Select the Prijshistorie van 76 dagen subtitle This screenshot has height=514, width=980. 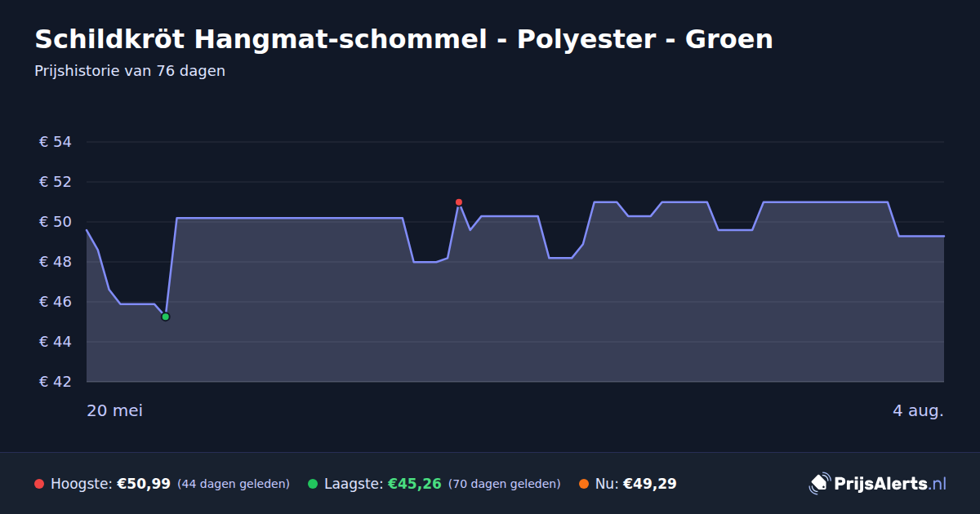pos(130,71)
